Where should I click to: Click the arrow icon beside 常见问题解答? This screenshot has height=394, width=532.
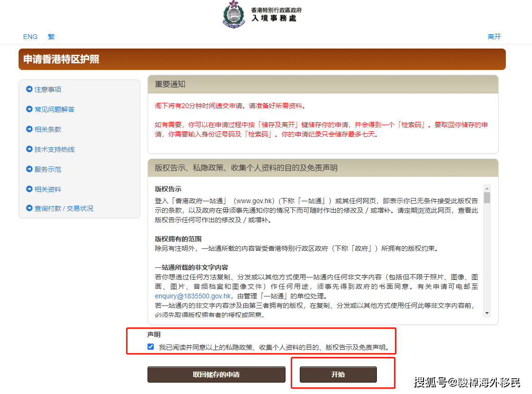[x=30, y=109]
